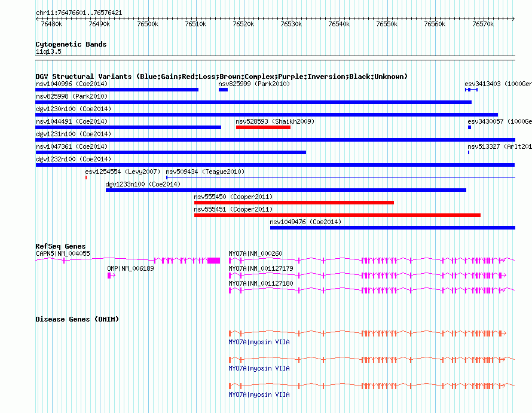This screenshot has height=413, width=532.
Task: Click the 11q13.5 cytogenetic band
Action: click(x=275, y=58)
